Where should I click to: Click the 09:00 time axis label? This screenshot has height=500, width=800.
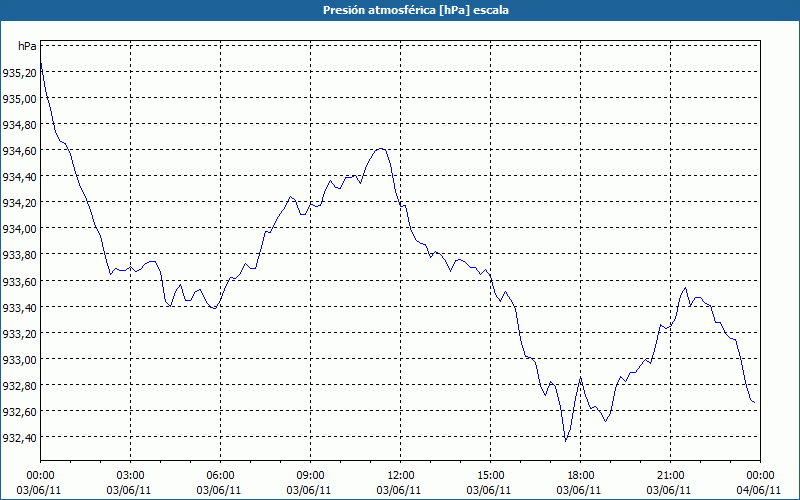click(310, 476)
